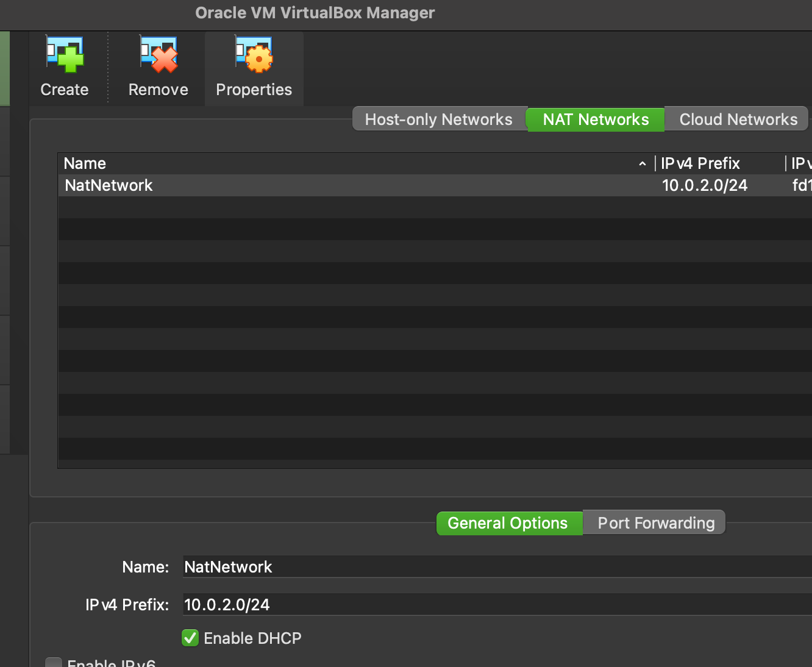Image resolution: width=812 pixels, height=667 pixels.
Task: Click inside the Name text field
Action: click(366, 567)
